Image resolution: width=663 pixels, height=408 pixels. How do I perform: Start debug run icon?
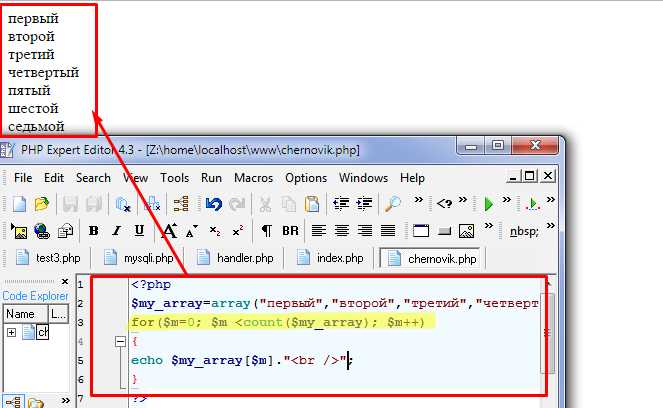(x=533, y=204)
